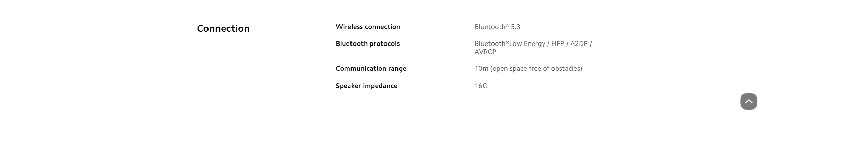Click the '5.3' version number

click(515, 27)
